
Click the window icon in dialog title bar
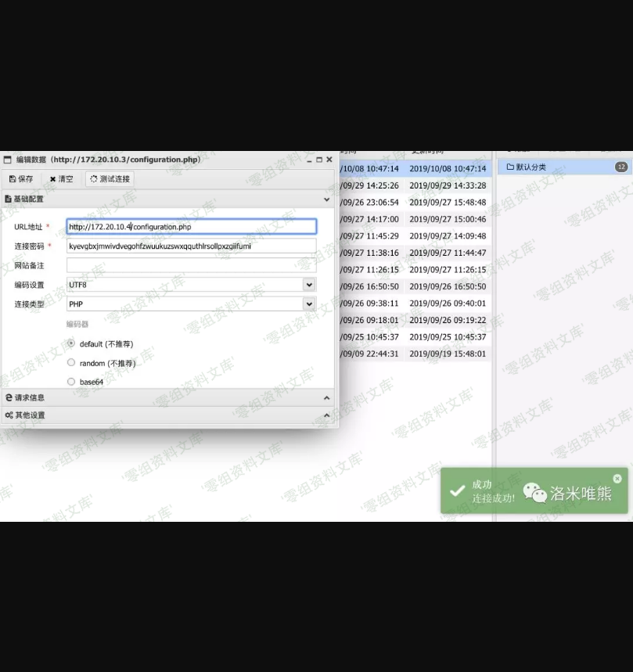coord(8,160)
